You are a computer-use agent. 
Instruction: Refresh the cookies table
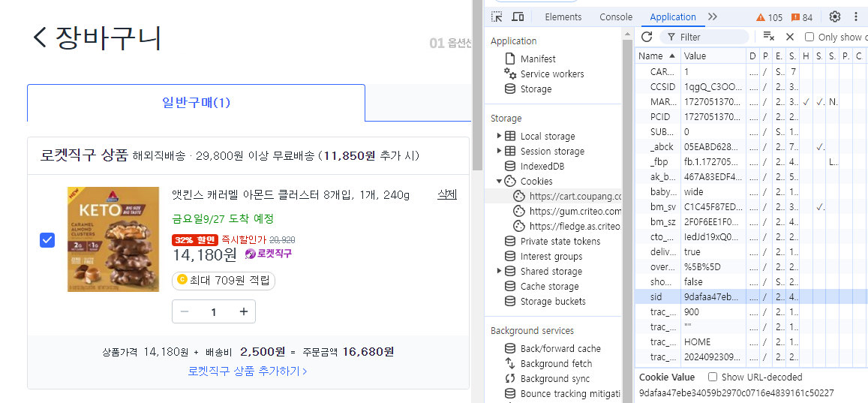click(x=646, y=37)
